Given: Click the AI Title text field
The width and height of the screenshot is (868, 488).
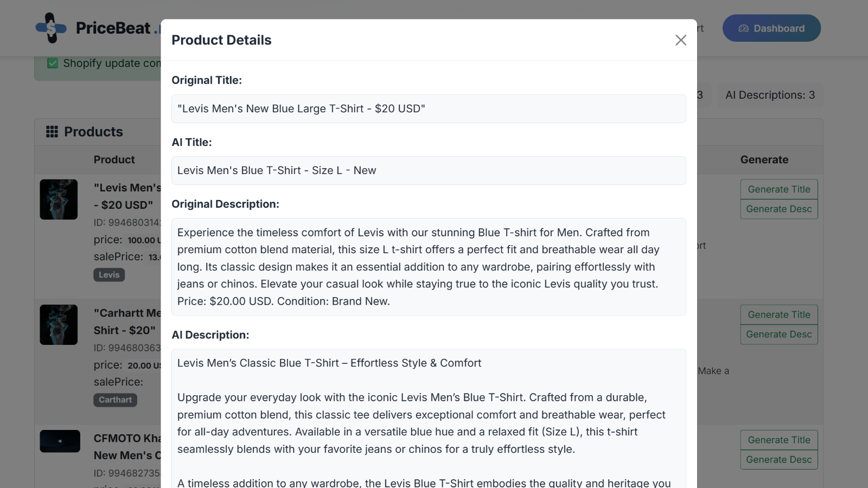Looking at the screenshot, I should [x=429, y=170].
